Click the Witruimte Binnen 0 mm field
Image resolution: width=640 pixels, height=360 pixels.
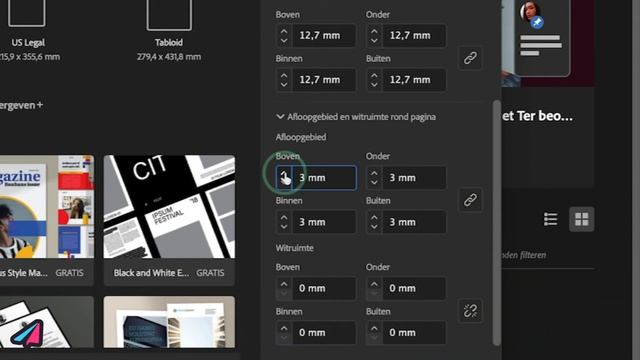tap(324, 333)
